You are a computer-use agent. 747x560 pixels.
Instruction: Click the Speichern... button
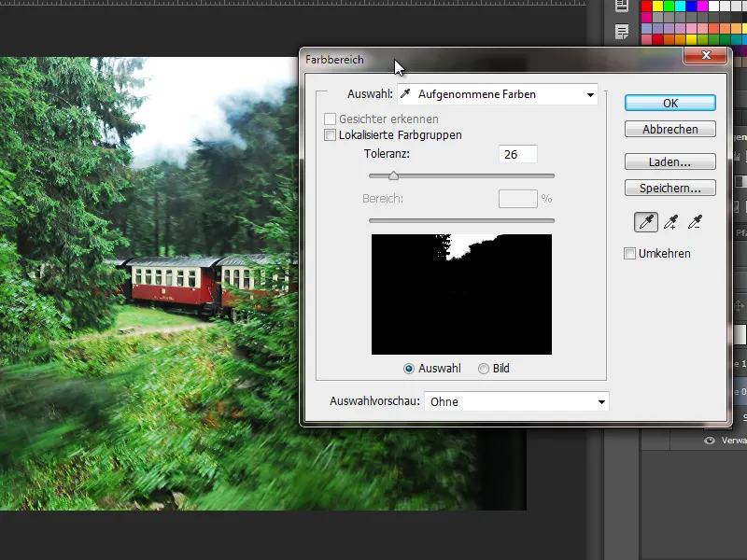click(670, 189)
